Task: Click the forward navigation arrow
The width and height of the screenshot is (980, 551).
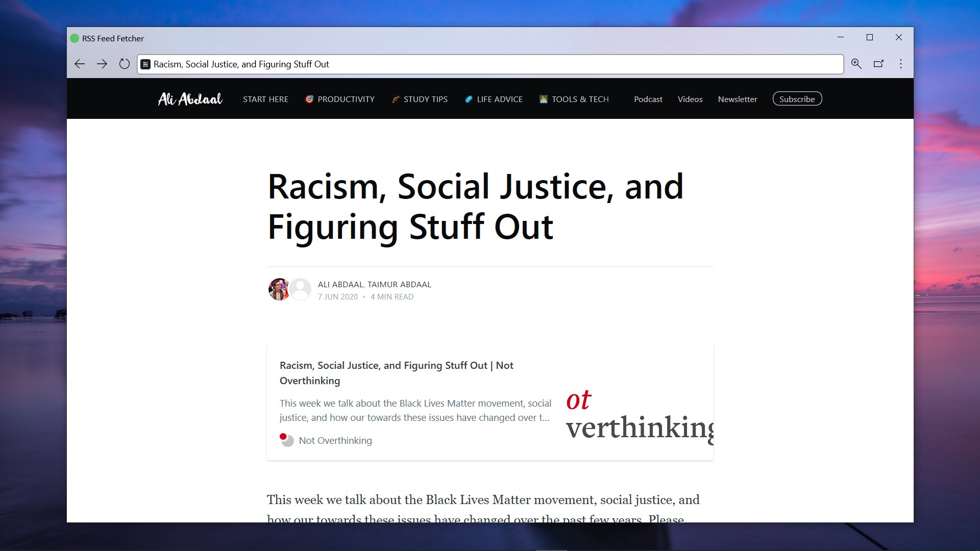Action: (x=102, y=64)
